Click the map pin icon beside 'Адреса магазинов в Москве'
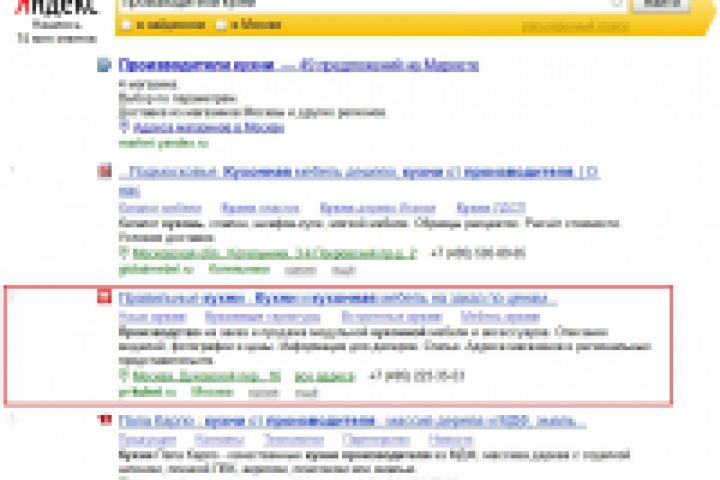 124,126
